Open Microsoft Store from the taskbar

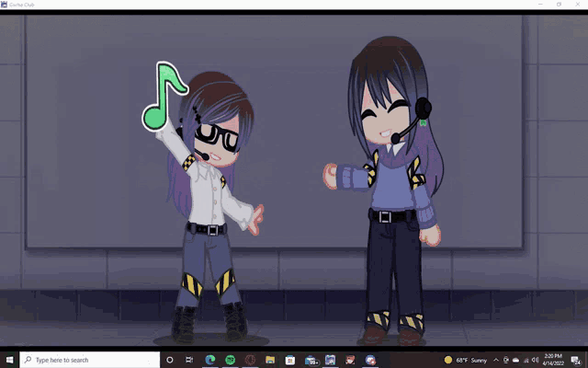[290, 360]
